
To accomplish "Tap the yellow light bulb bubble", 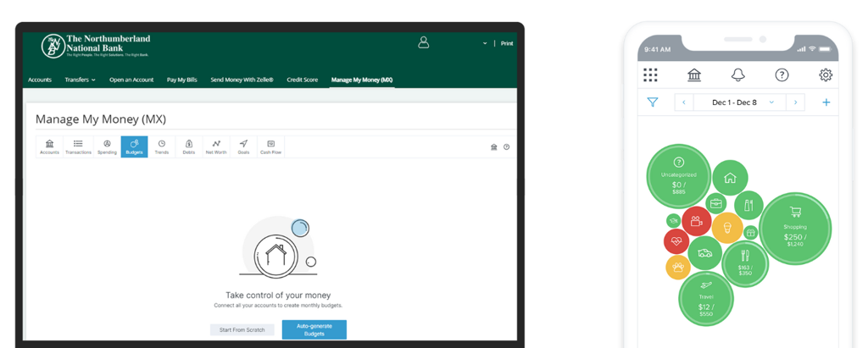I will pos(727,228).
